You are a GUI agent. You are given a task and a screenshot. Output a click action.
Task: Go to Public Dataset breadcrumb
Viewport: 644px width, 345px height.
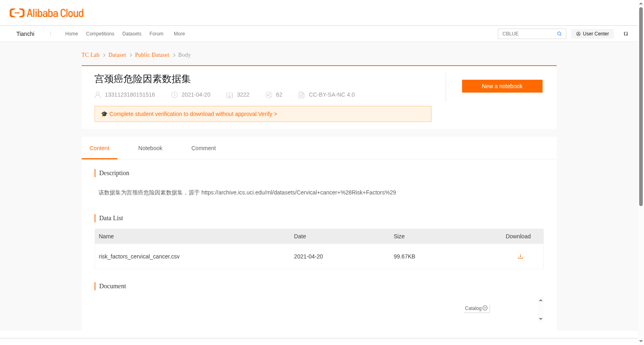coord(152,55)
